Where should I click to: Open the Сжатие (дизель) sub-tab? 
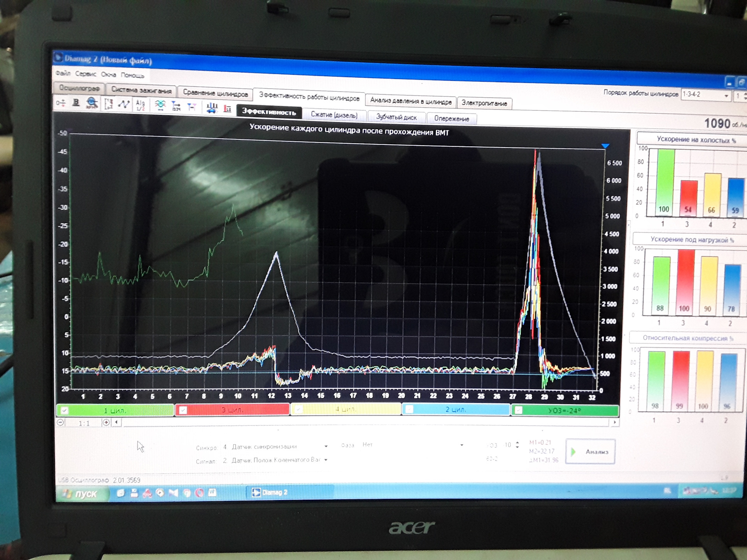(x=334, y=115)
